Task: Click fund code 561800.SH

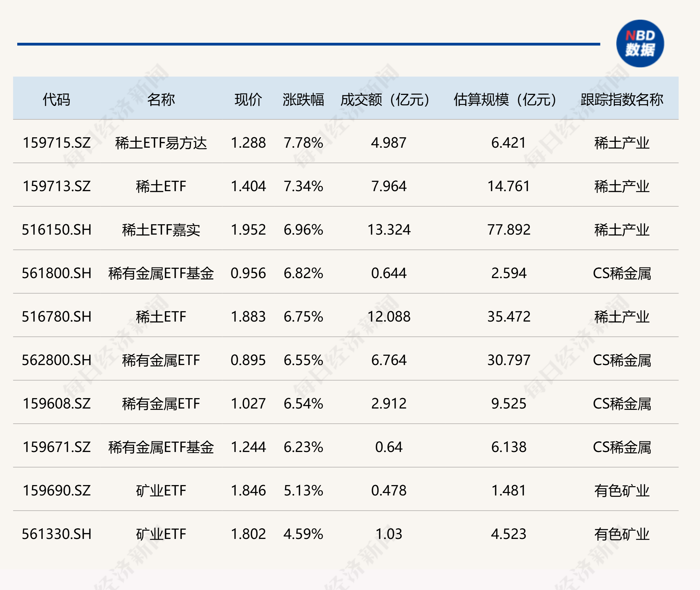Action: pos(57,273)
